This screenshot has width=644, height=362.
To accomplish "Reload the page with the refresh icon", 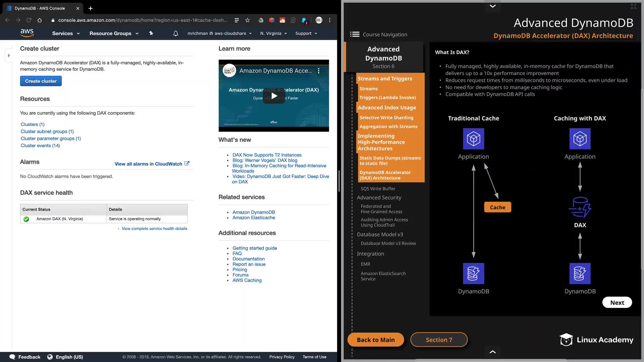I will pos(29,20).
